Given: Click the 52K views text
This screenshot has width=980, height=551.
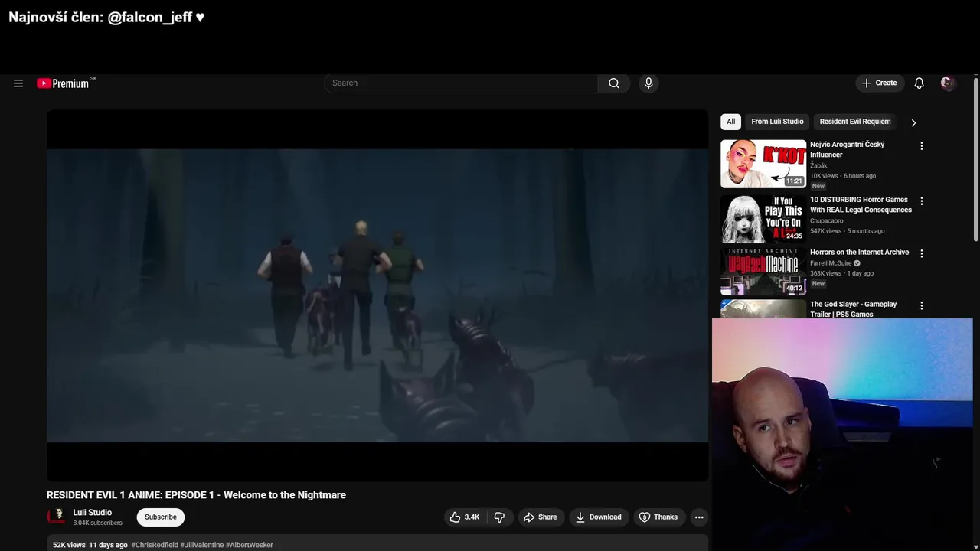Looking at the screenshot, I should point(69,545).
